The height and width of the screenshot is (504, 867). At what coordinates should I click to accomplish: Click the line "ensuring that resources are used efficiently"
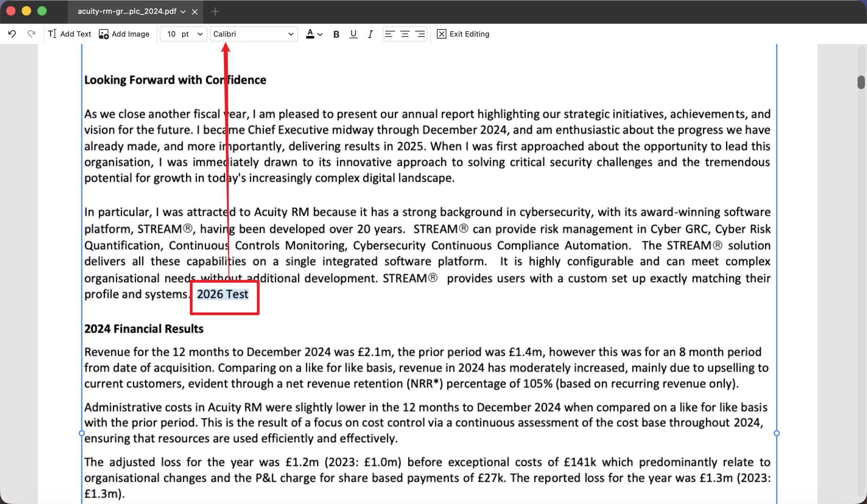click(x=241, y=439)
